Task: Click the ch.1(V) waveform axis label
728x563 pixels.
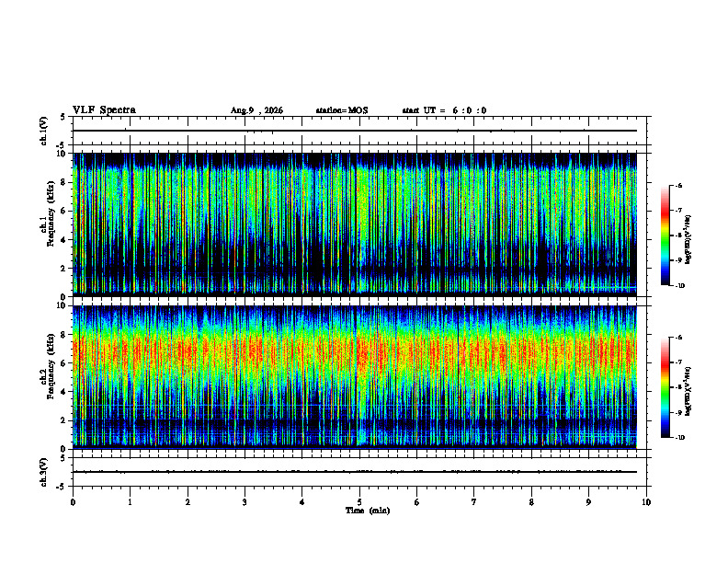Action: (44, 131)
